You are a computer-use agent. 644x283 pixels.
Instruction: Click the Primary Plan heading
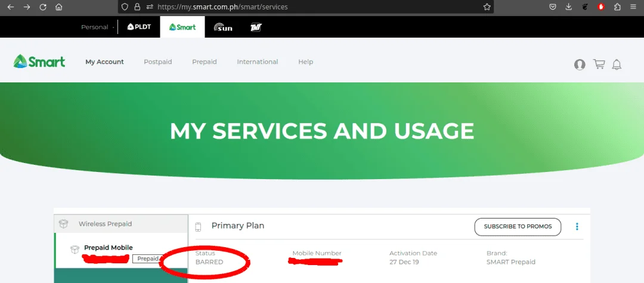tap(238, 226)
